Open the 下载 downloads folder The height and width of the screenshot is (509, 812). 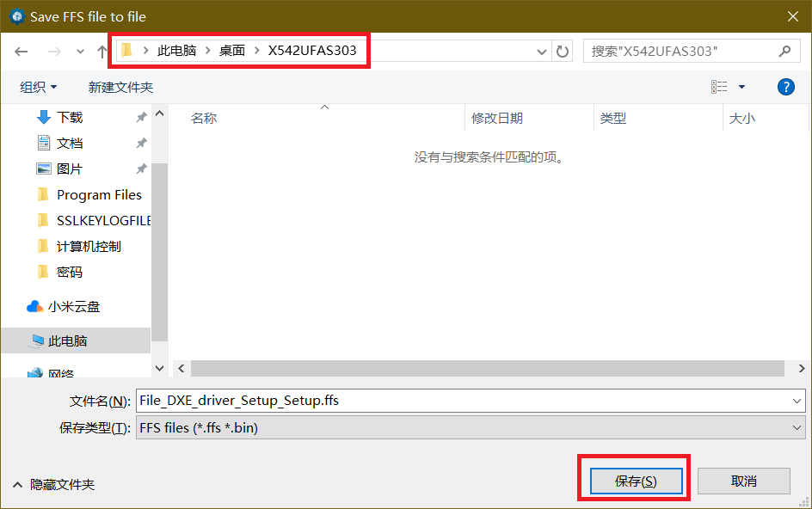(x=69, y=118)
